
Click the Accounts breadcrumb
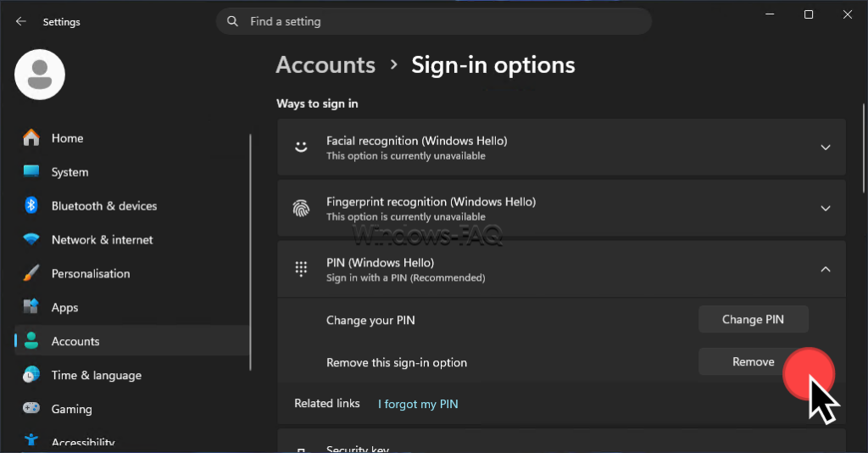coord(325,64)
